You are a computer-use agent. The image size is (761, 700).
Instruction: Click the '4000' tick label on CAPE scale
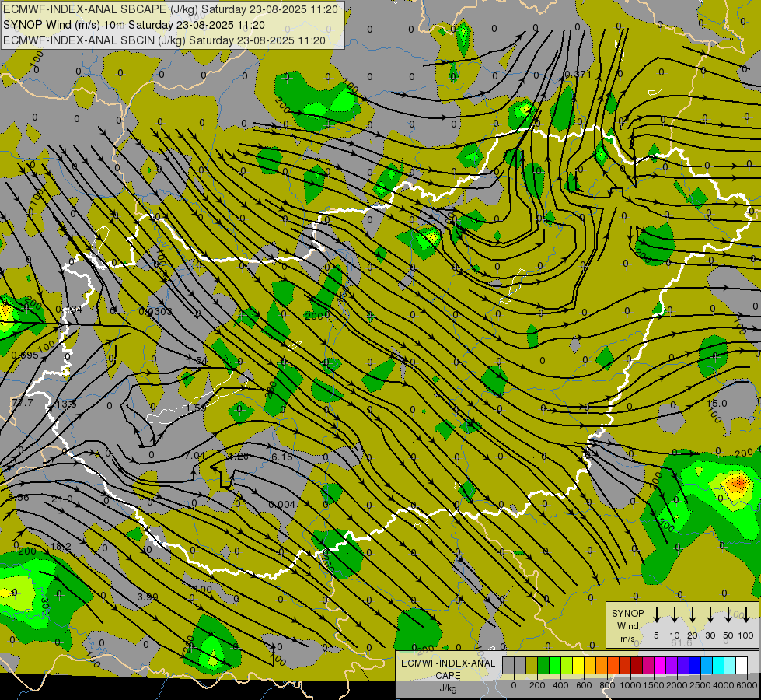pos(723,685)
